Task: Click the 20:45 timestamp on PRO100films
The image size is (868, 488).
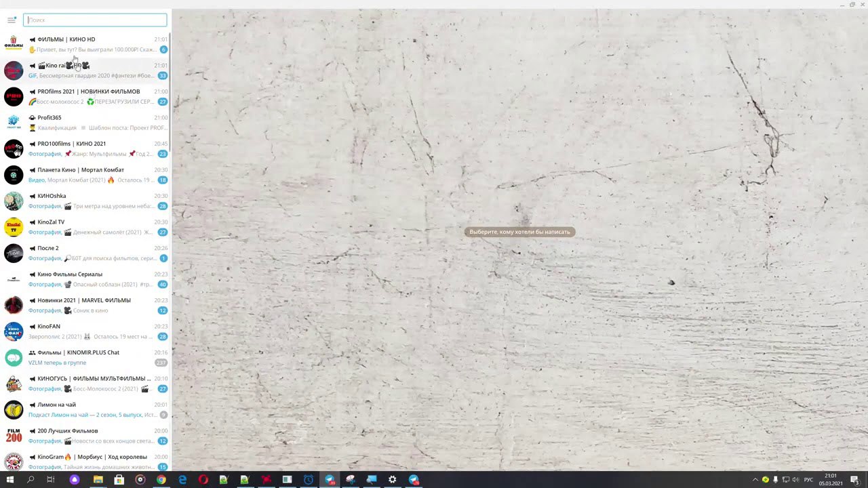Action: tap(161, 144)
